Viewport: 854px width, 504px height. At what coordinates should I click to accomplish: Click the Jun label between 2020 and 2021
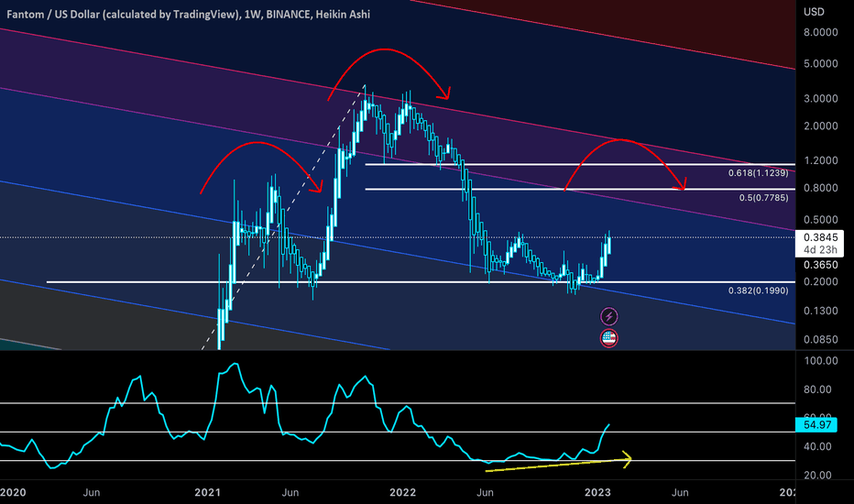[92, 493]
